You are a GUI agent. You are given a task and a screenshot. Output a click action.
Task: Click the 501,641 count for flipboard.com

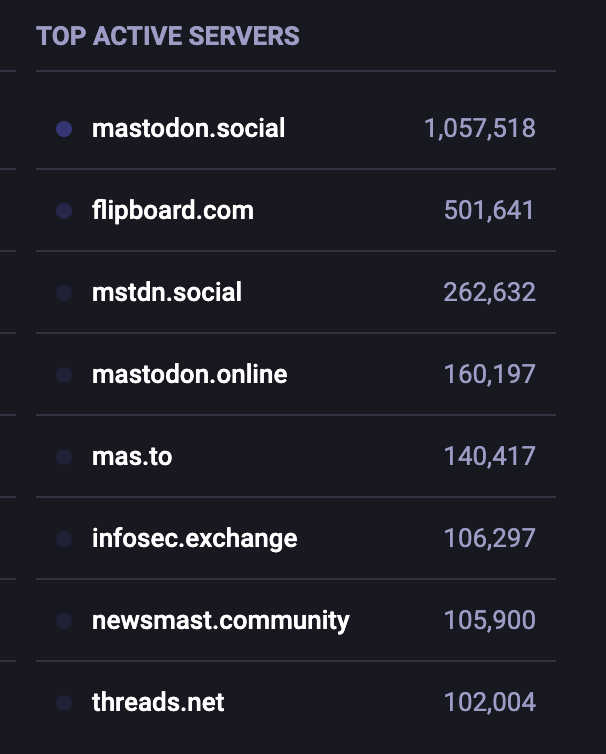(x=489, y=211)
